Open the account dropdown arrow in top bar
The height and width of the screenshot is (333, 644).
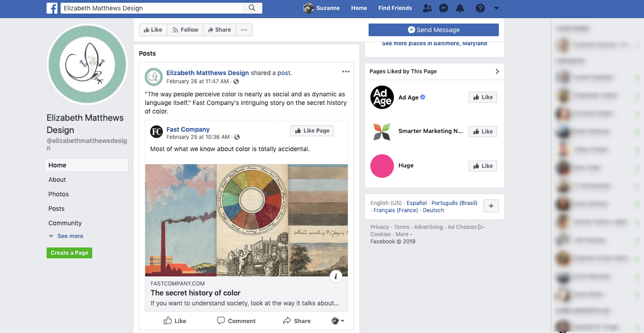tap(497, 8)
